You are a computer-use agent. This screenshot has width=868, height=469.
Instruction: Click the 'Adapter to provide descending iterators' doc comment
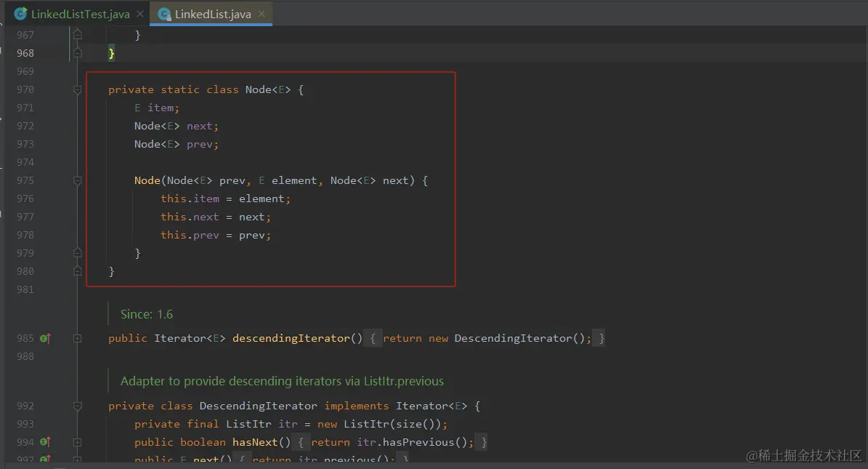coord(283,382)
